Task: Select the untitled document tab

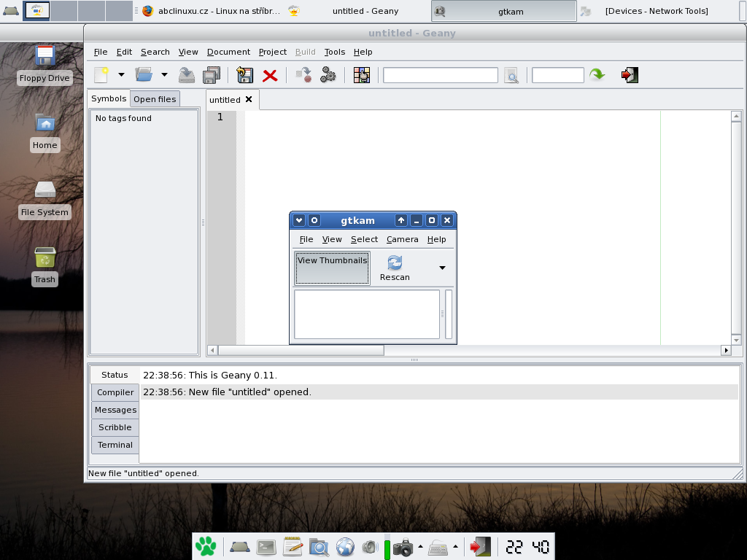Action: [225, 100]
